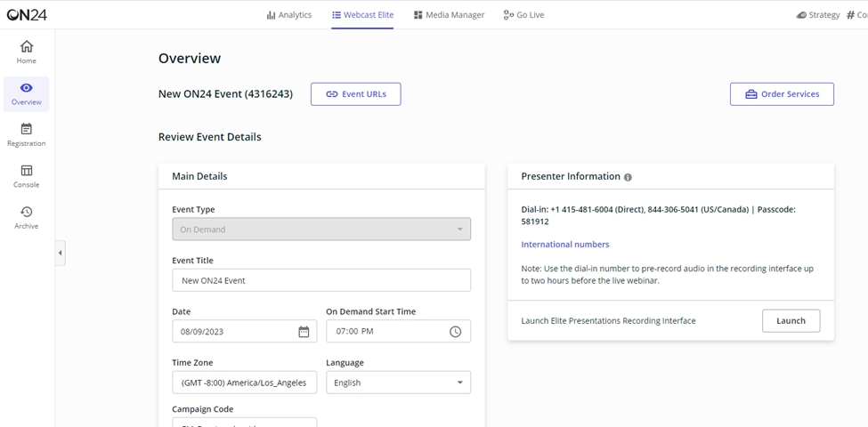Open the calendar picker icon

pyautogui.click(x=304, y=331)
